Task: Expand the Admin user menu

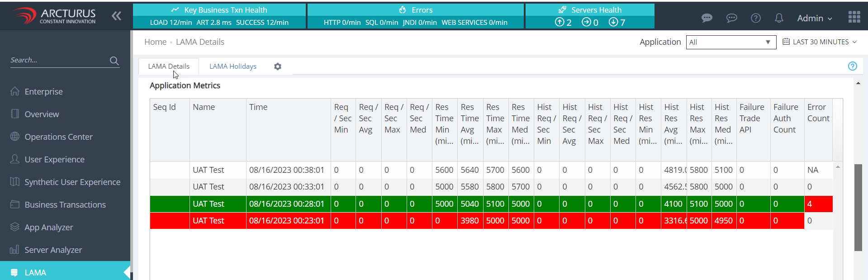Action: click(814, 18)
